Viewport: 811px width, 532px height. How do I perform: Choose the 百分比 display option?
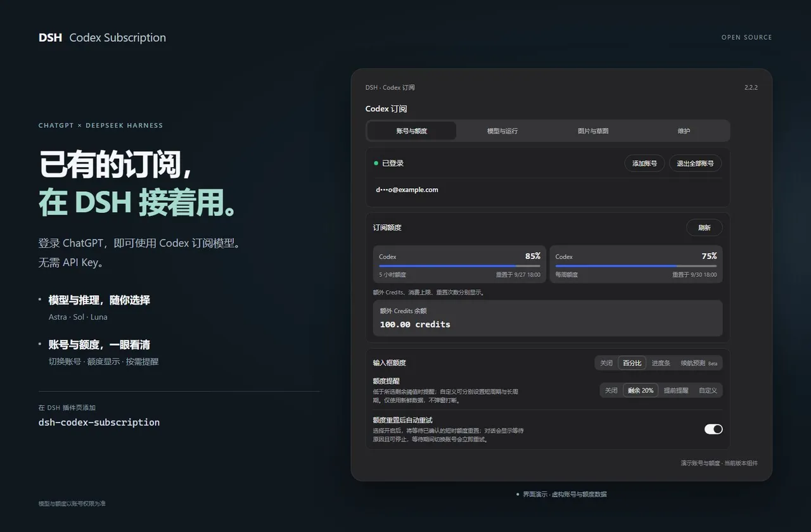[x=632, y=364]
